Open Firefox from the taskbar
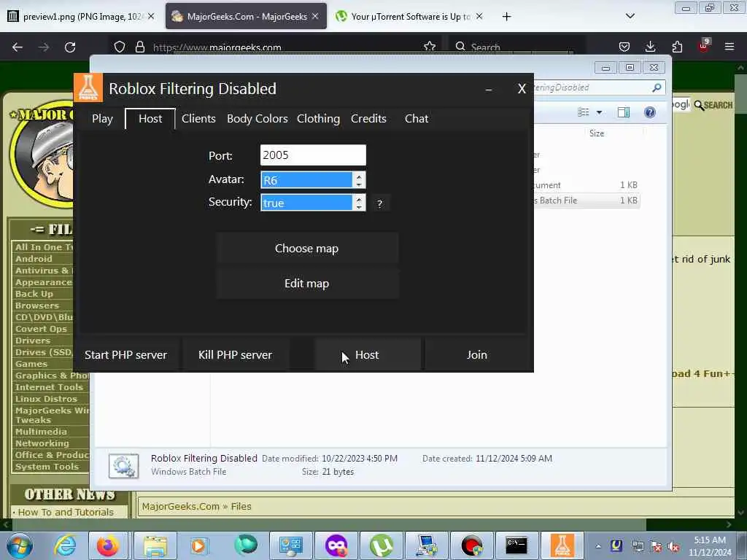The width and height of the screenshot is (747, 560). point(108,545)
